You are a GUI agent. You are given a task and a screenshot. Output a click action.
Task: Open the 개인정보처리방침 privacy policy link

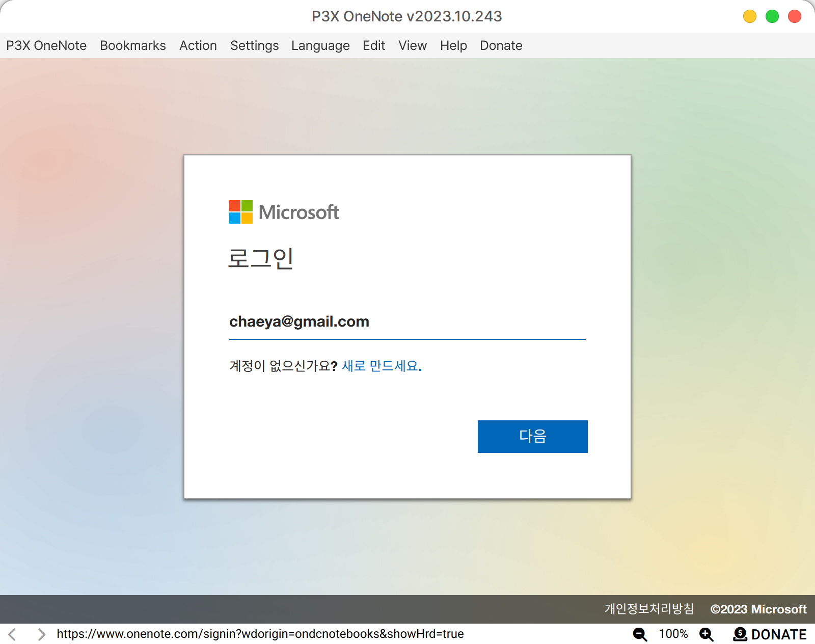(649, 609)
